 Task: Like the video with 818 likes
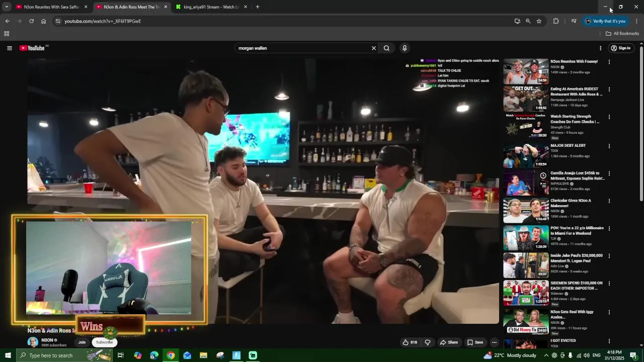410,342
